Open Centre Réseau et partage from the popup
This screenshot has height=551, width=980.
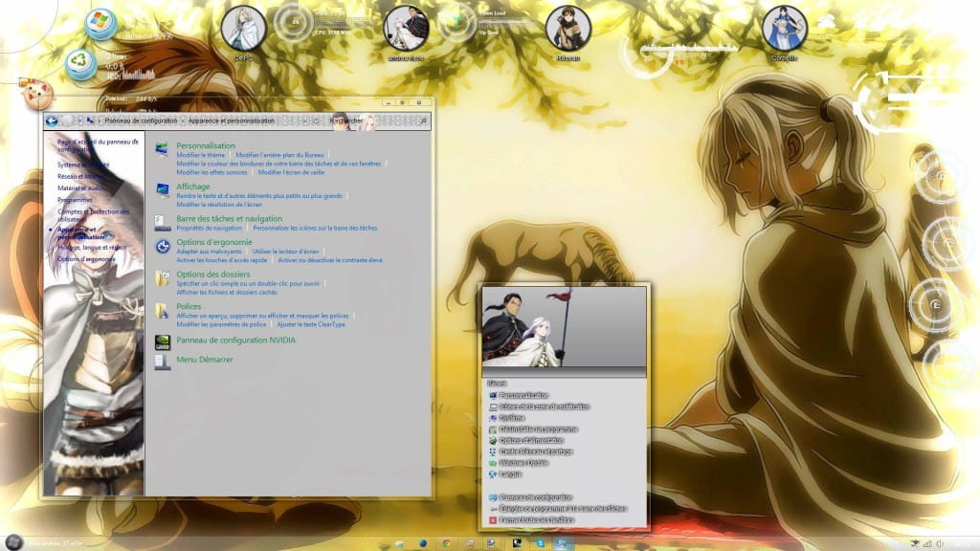point(536,452)
